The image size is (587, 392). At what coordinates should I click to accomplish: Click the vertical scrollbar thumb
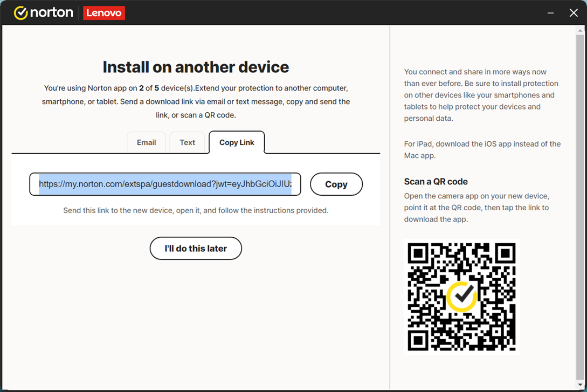pos(580,205)
